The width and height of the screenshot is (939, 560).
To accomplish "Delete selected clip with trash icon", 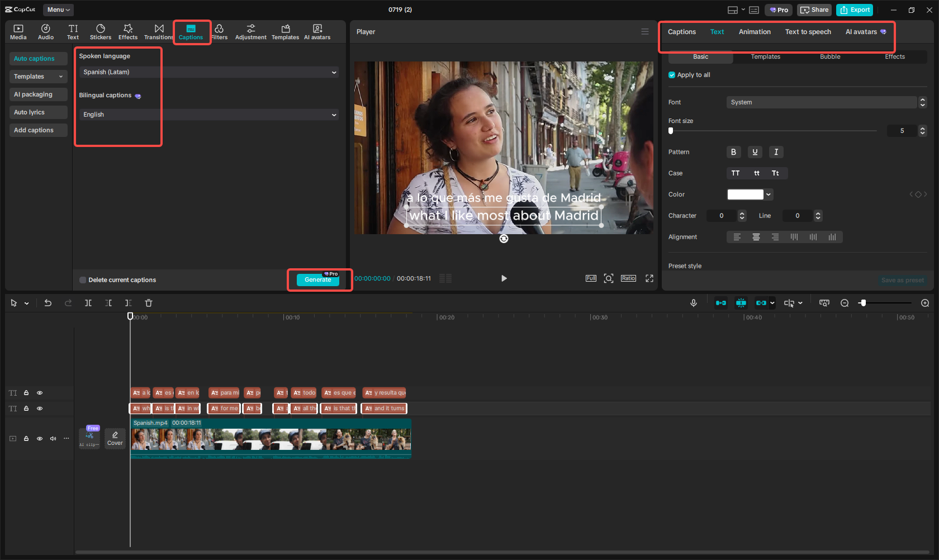I will pyautogui.click(x=149, y=303).
